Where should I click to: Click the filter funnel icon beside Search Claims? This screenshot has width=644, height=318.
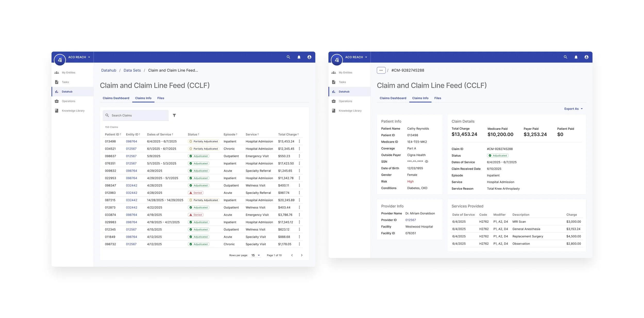click(x=174, y=115)
